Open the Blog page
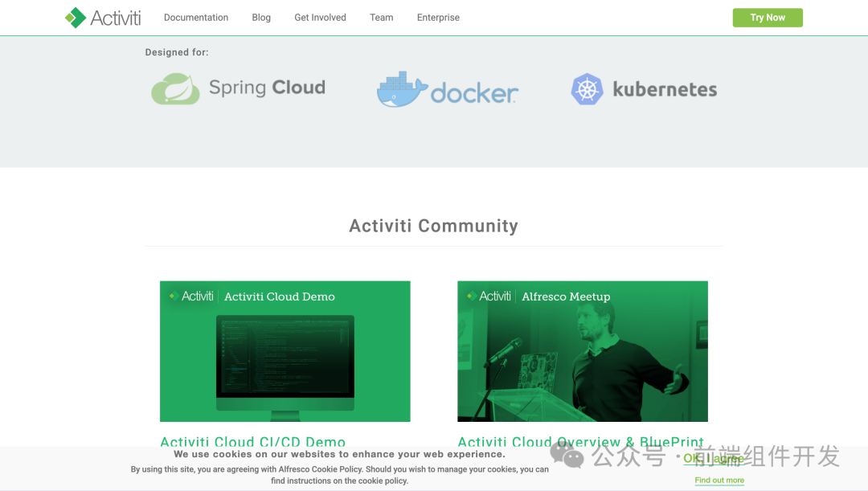The width and height of the screenshot is (868, 491). tap(261, 18)
